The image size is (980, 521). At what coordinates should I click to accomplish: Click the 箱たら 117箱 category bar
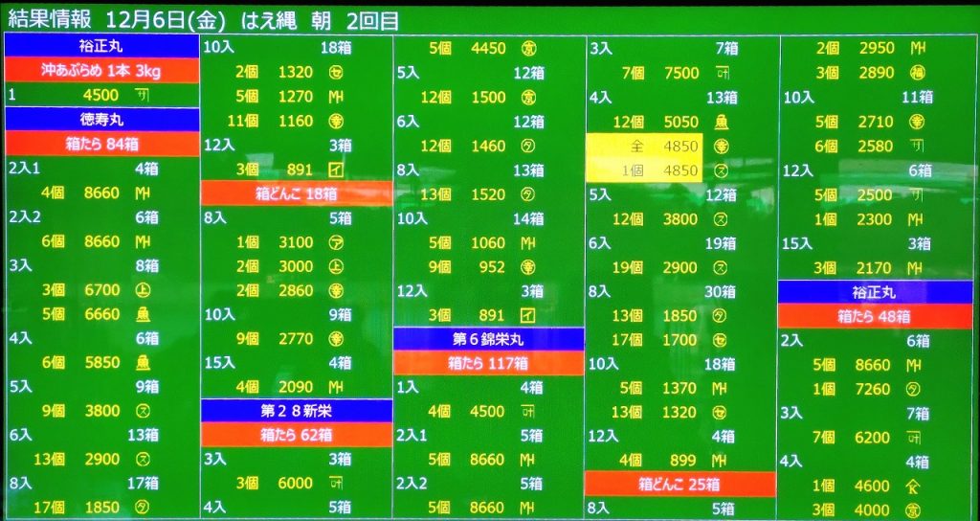coord(488,363)
